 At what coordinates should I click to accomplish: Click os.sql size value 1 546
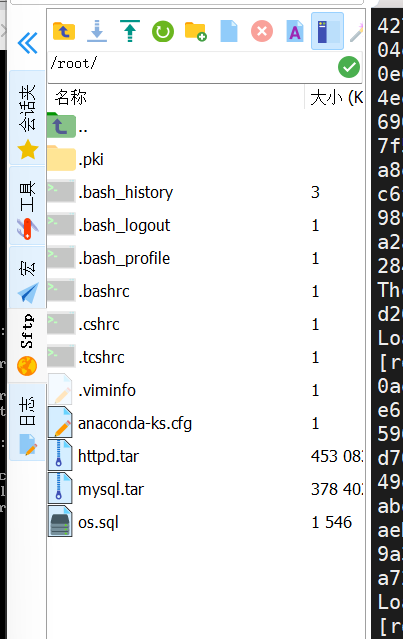coord(331,522)
